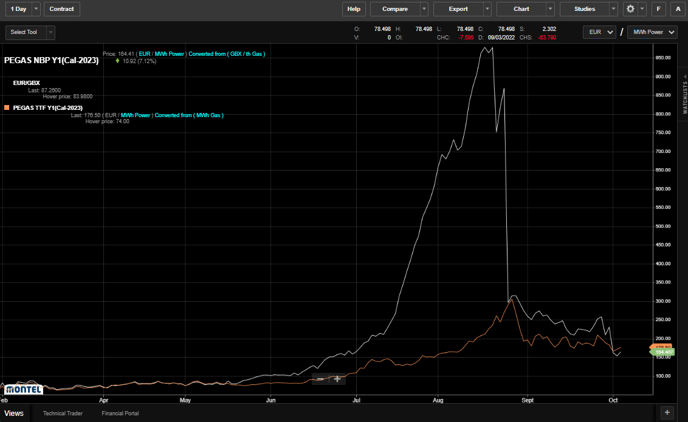This screenshot has width=688, height=422.
Task: Click the Montel logo
Action: tap(24, 389)
